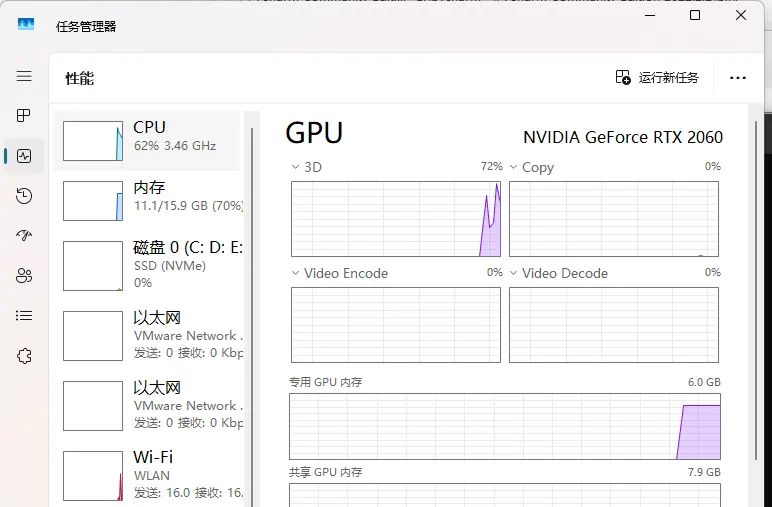The height and width of the screenshot is (507, 772).
Task: Open the hamburger navigation menu
Action: (x=24, y=76)
